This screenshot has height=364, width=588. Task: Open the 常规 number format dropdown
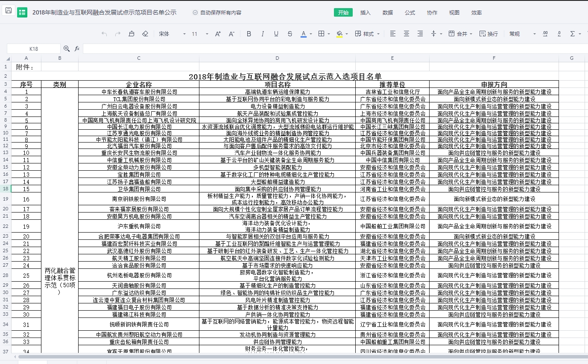pos(522,34)
